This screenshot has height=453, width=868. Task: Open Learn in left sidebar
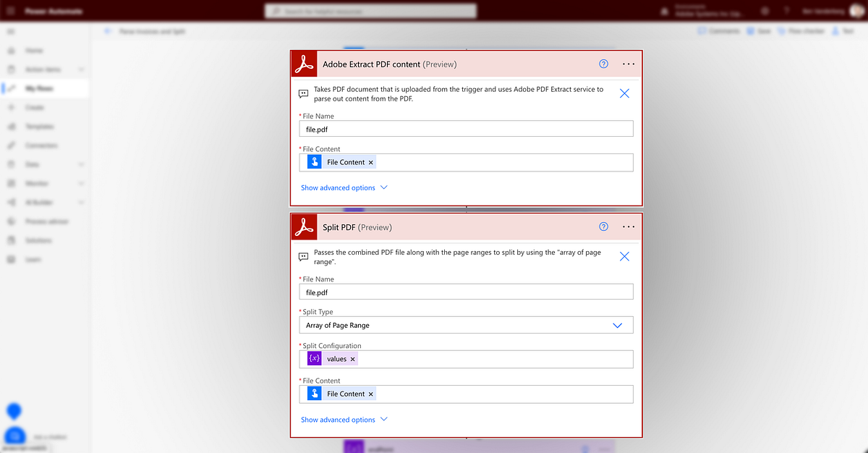click(33, 259)
